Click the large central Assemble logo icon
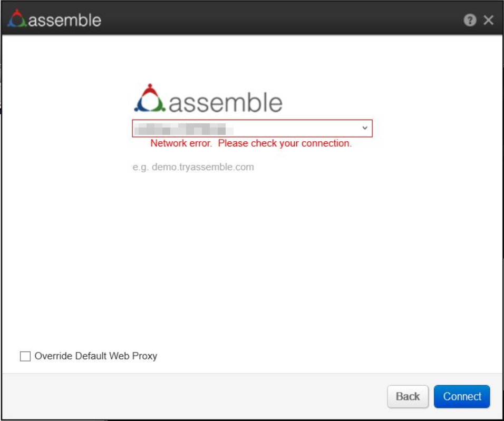 150,99
